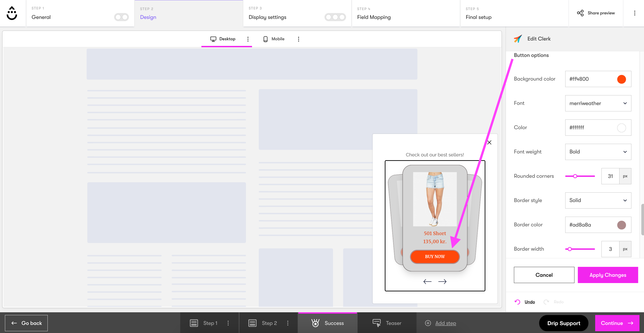Click the Teaser cursor icon
This screenshot has width=644, height=333.
[x=377, y=323]
